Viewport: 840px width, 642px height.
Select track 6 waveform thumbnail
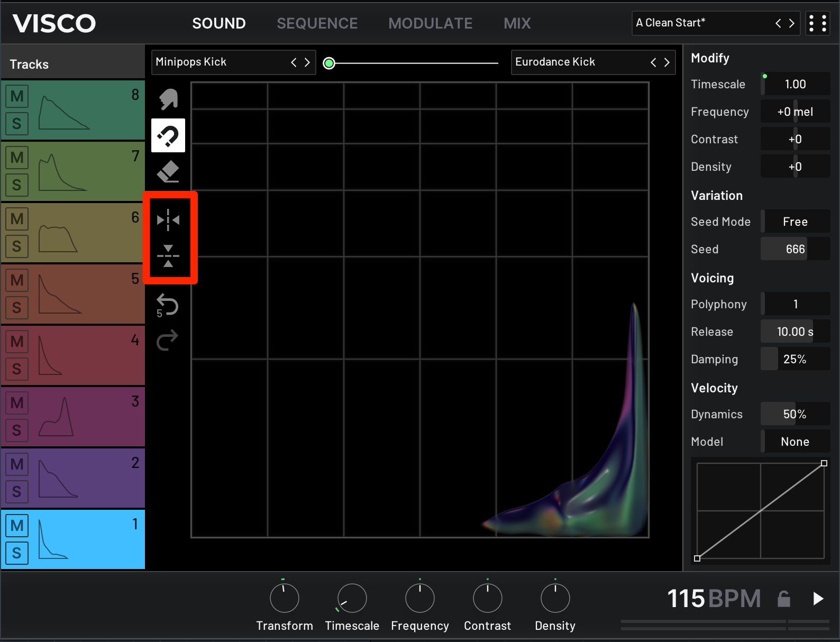58,239
